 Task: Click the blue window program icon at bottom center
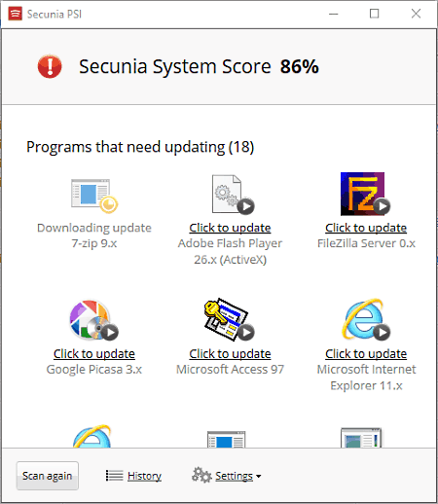coord(227,439)
